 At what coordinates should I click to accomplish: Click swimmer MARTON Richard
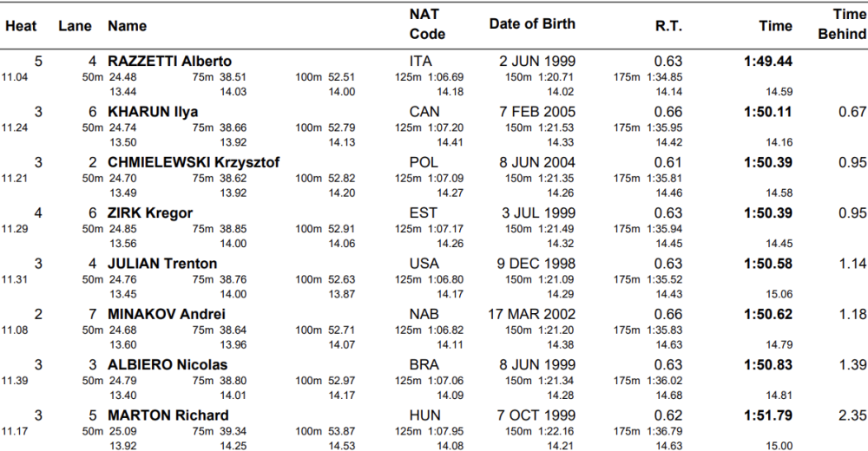(168, 415)
